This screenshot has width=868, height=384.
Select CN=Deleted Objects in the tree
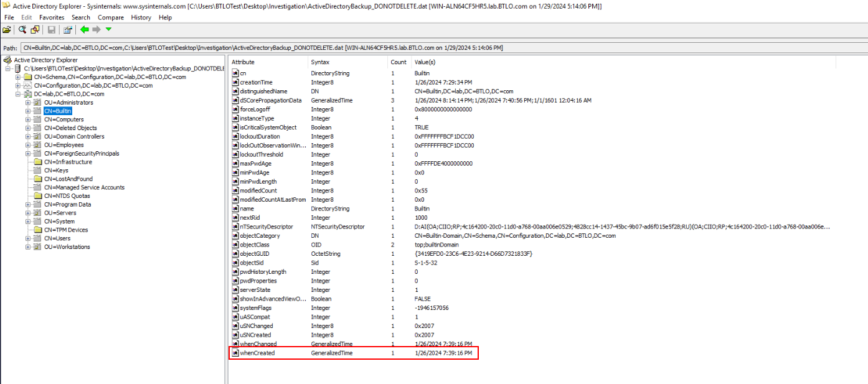pyautogui.click(x=70, y=128)
